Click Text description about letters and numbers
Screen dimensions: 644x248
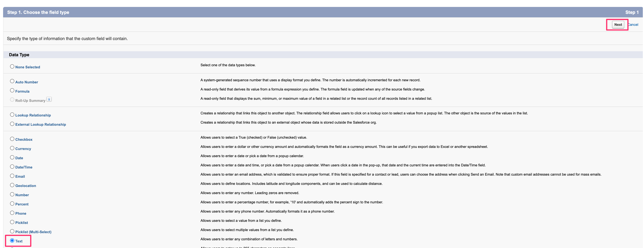pos(249,239)
